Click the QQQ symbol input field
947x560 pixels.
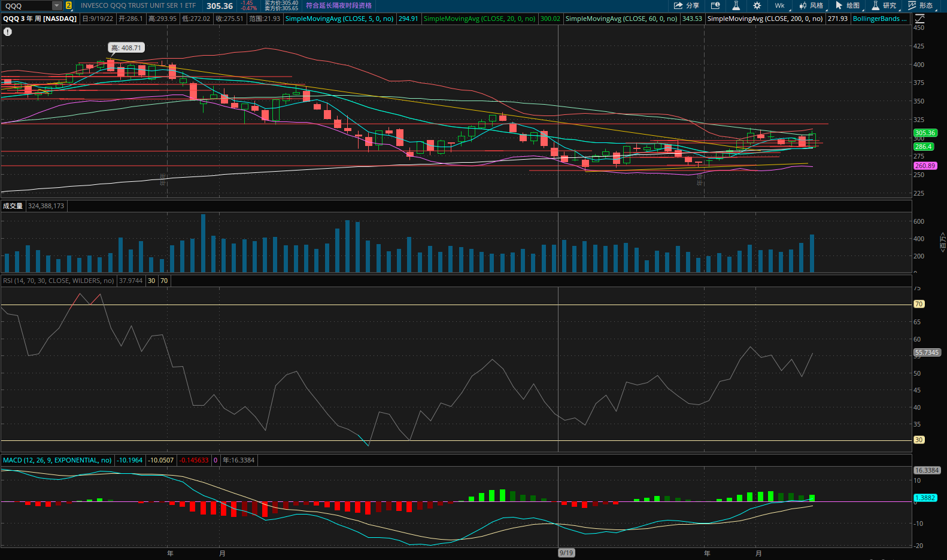[27, 5]
